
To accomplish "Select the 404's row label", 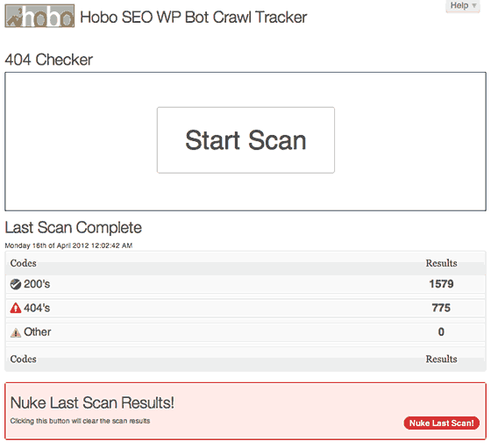I will (x=37, y=308).
